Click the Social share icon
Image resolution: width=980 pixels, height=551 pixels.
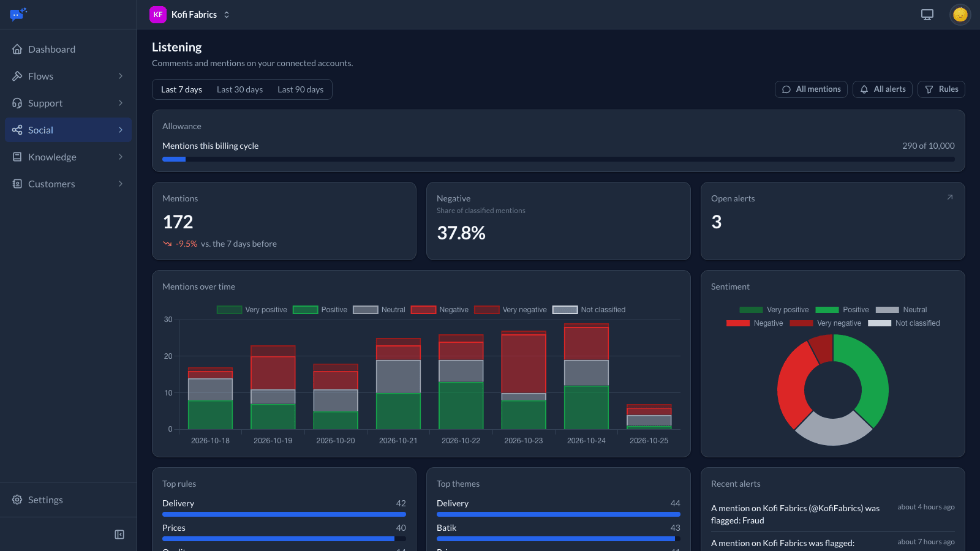(17, 130)
